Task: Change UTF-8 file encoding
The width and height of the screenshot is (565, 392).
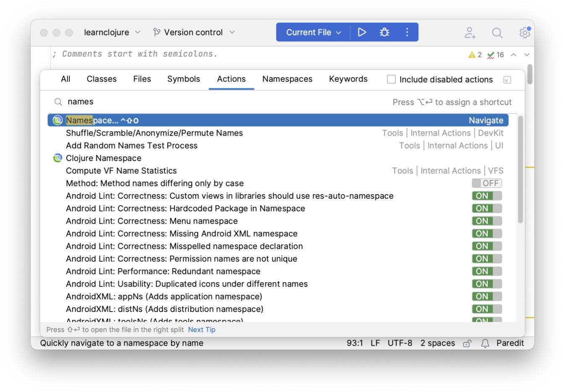Action: pos(400,343)
